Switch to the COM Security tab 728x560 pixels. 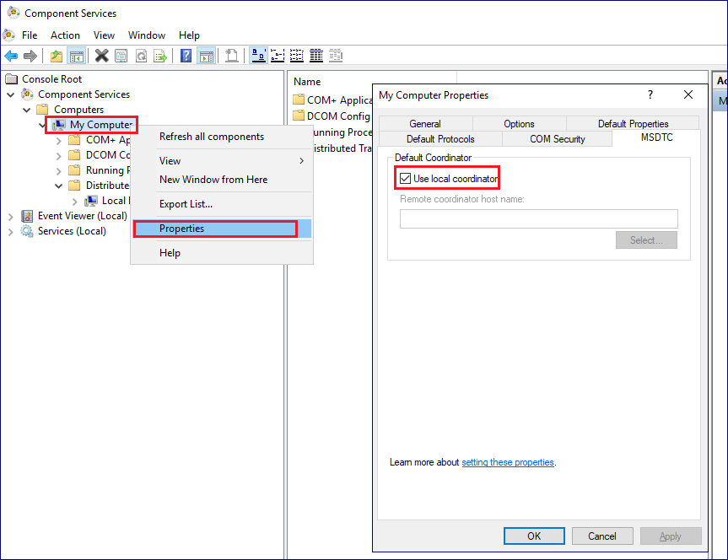coord(557,138)
